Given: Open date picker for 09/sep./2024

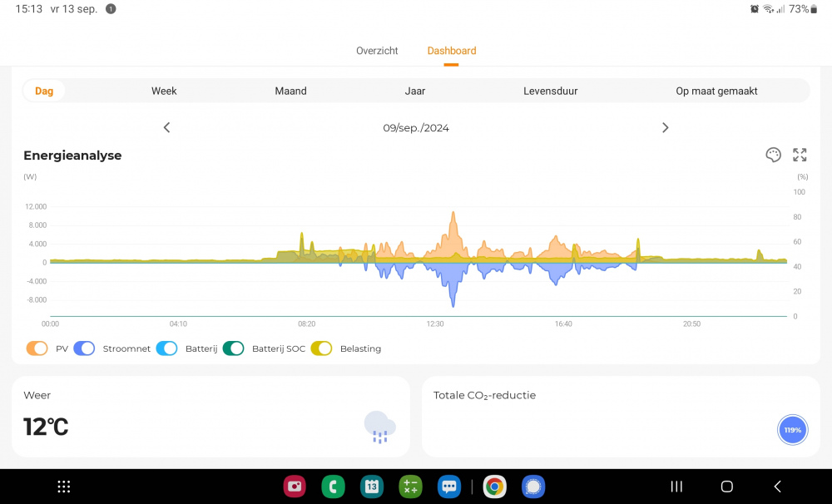Looking at the screenshot, I should click(x=416, y=128).
